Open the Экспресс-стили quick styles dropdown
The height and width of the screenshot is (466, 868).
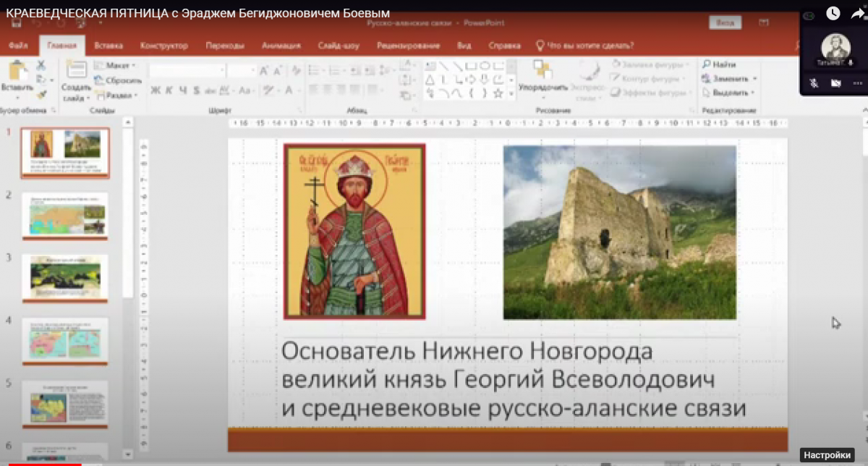click(588, 80)
